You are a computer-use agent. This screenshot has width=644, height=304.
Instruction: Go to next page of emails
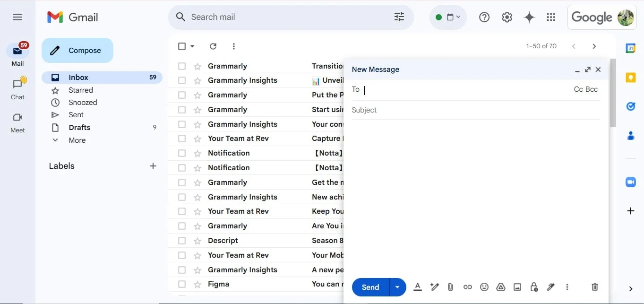tap(594, 46)
